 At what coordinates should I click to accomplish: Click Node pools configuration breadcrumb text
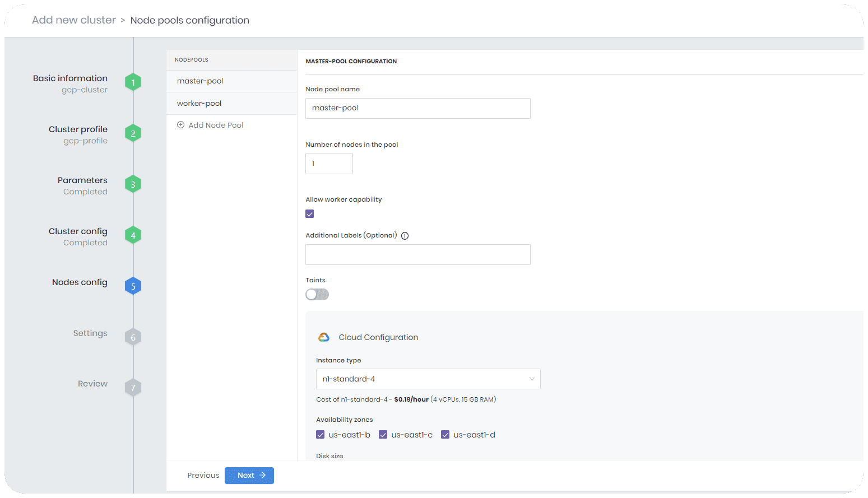pos(190,20)
